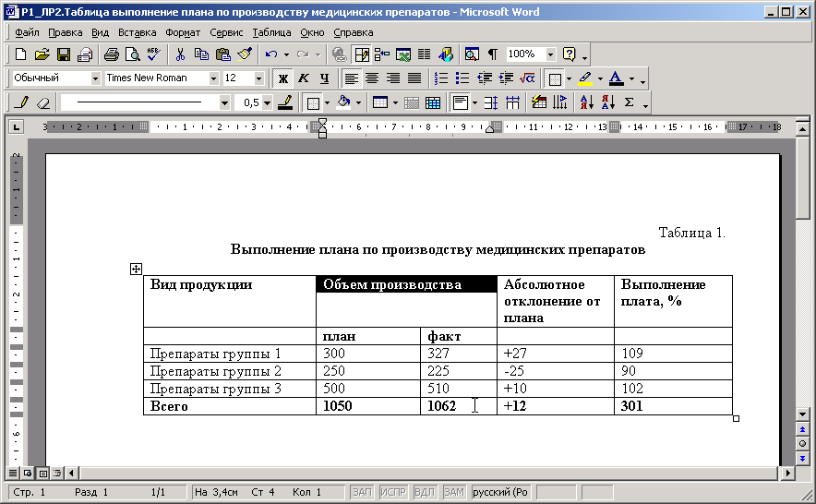The width and height of the screenshot is (816, 504).
Task: Toggle italic formatting (К)
Action: pos(304,78)
